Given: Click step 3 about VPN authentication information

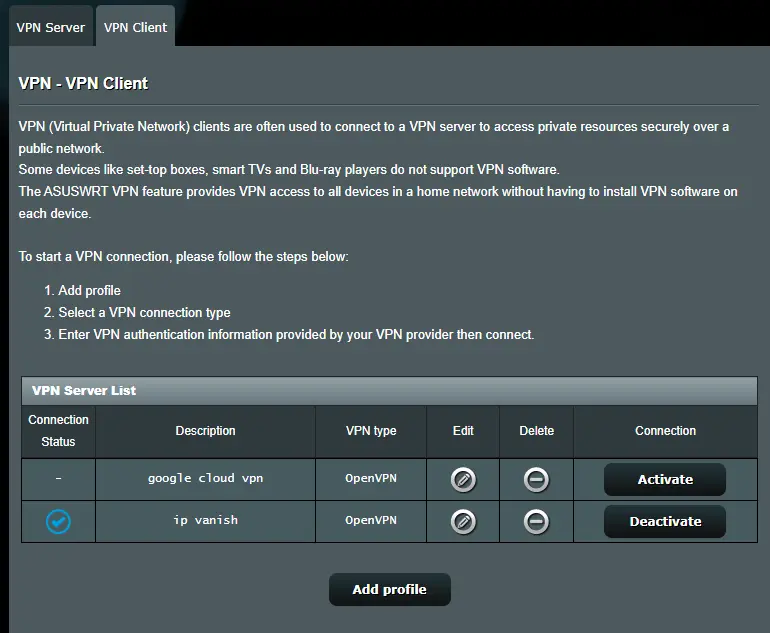Looking at the screenshot, I should click(289, 335).
